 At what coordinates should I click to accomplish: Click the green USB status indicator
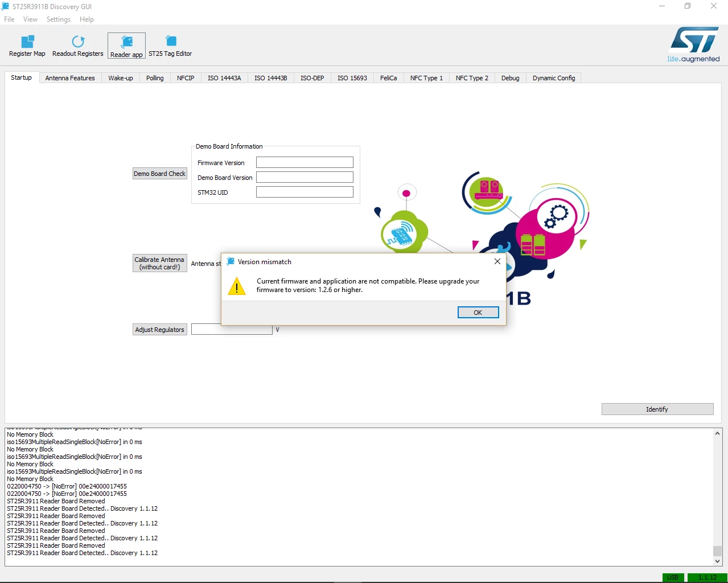pyautogui.click(x=673, y=577)
